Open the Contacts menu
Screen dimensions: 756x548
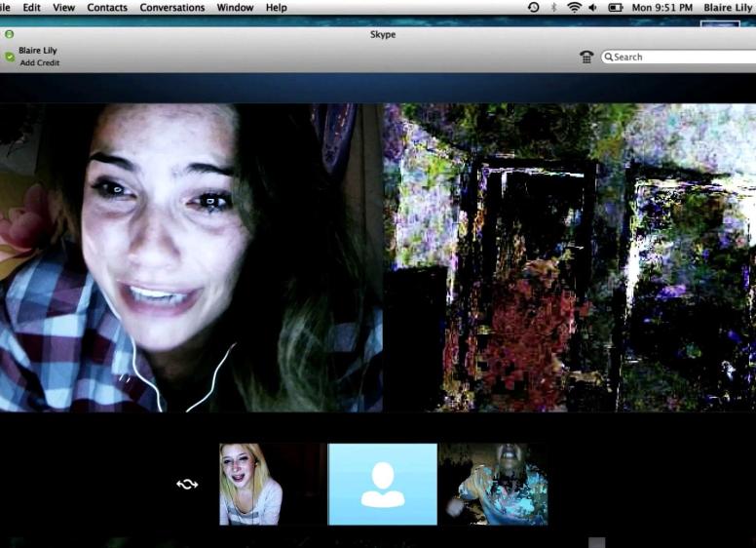[107, 8]
